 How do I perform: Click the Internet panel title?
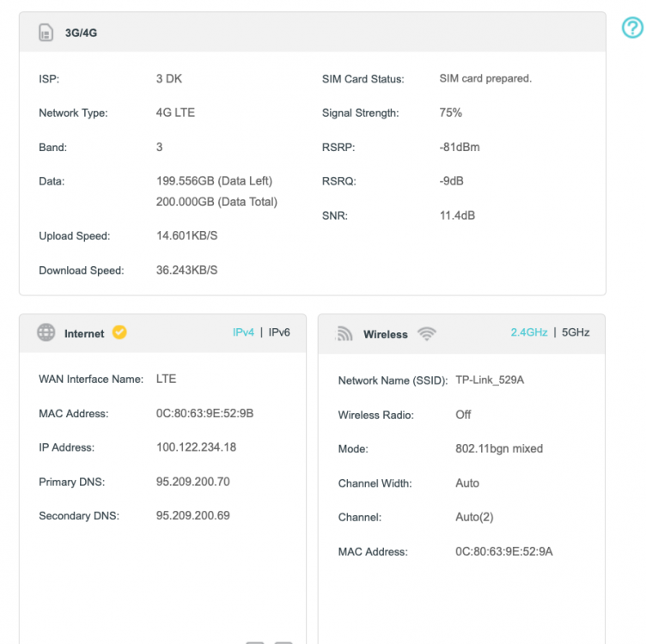84,334
